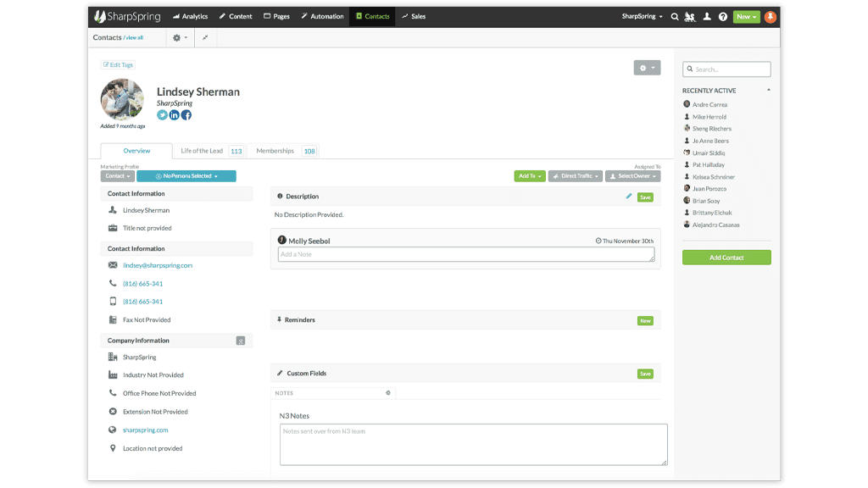Open the Contact marketing profile dropdown
Viewport: 868px width, 488px height.
[118, 176]
